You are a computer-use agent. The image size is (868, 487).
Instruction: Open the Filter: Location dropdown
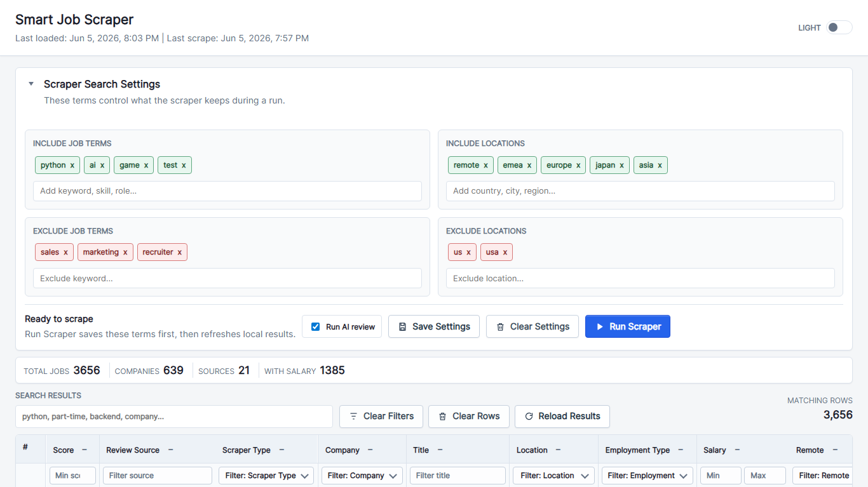[x=553, y=476]
